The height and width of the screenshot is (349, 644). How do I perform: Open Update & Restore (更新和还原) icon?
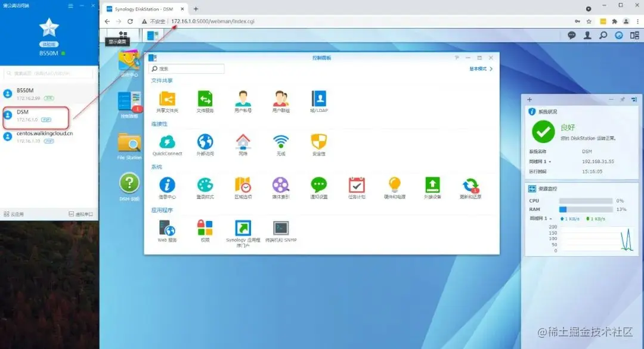[470, 185]
